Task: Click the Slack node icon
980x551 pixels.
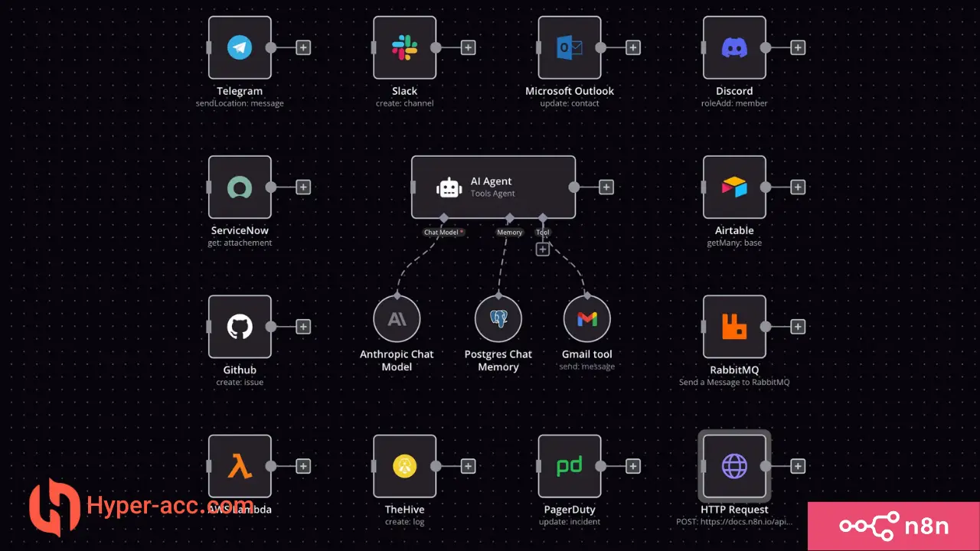Action: [x=404, y=47]
